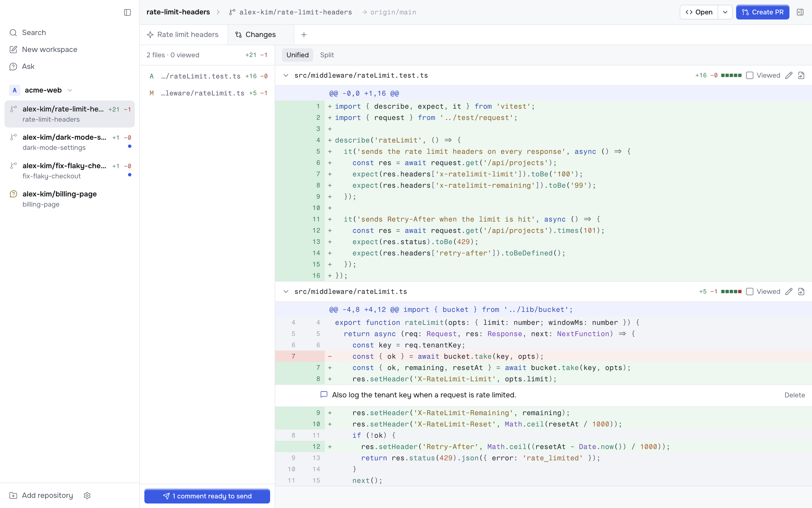Collapse the rateLimit.ts diff section
Viewport: 812px width, 508px height.
(x=286, y=292)
